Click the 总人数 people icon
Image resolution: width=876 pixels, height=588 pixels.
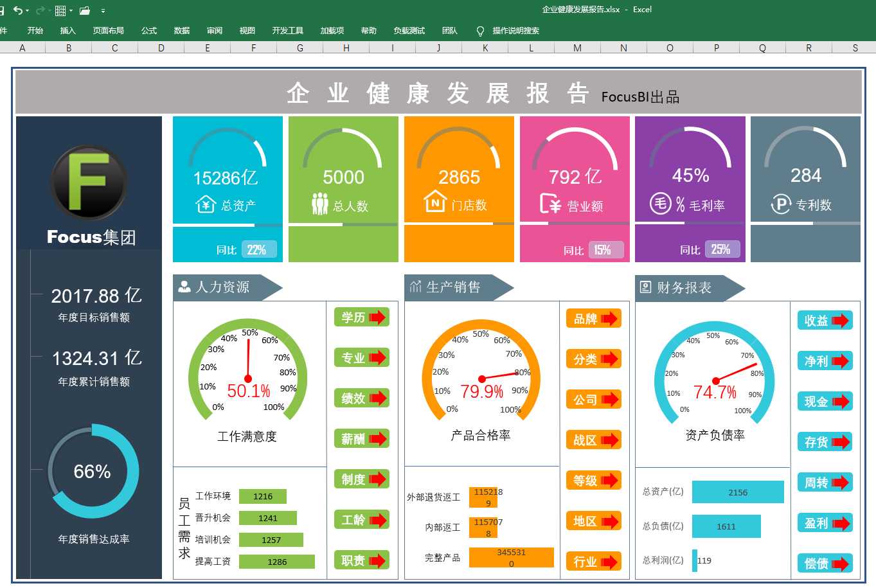[320, 204]
